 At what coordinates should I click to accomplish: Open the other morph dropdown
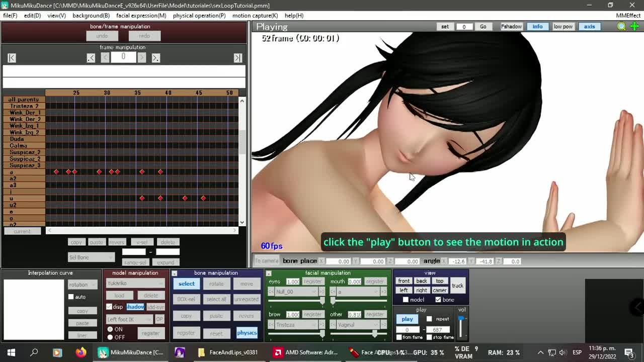pos(358,325)
